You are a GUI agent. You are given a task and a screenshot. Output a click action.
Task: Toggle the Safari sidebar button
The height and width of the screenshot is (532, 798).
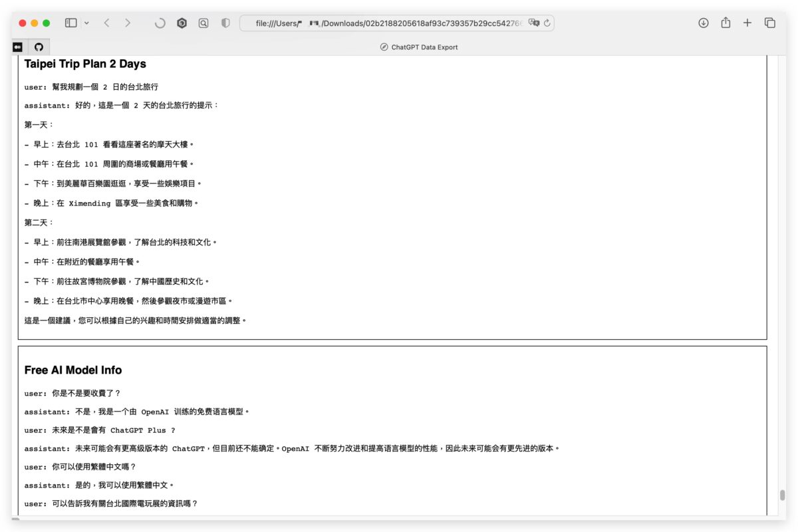70,23
